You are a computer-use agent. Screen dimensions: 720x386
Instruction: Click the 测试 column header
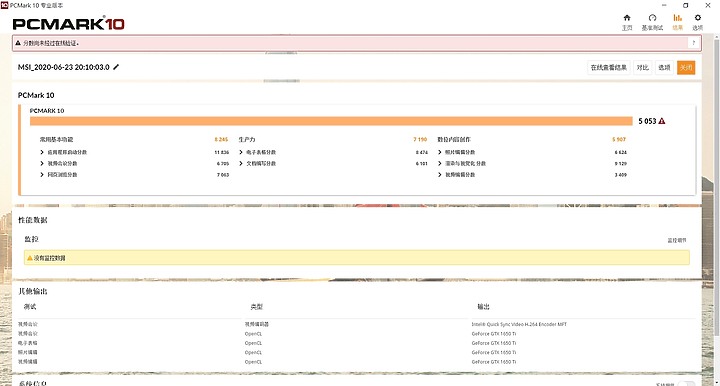pyautogui.click(x=30, y=307)
